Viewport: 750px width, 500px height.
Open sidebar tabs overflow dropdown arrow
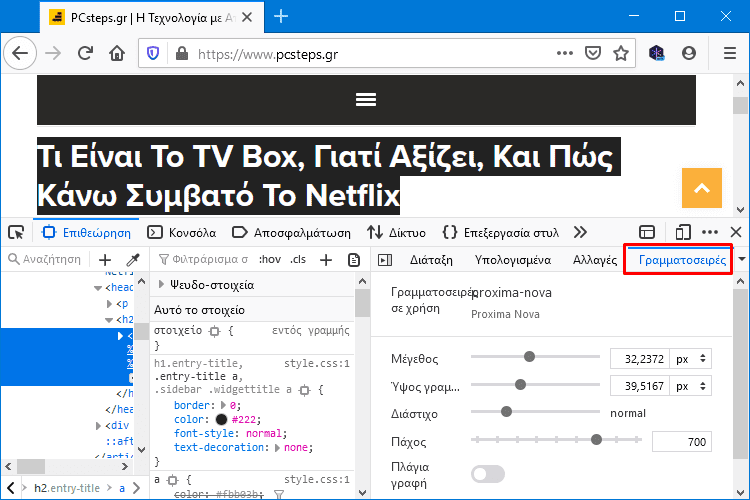click(741, 259)
